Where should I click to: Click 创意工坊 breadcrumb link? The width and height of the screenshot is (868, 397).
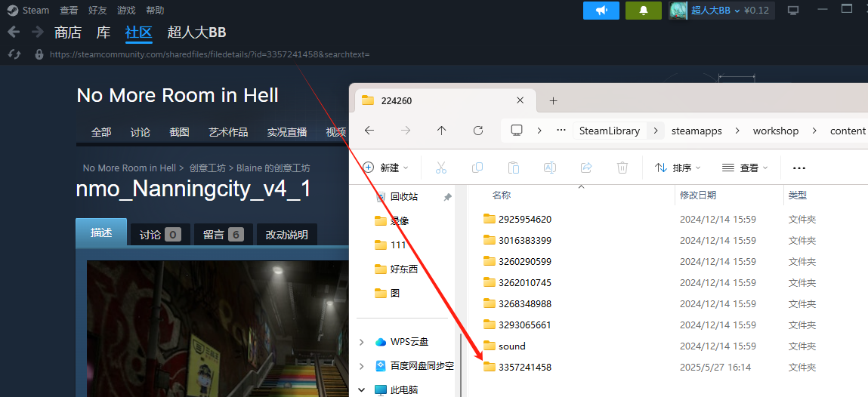(x=209, y=168)
